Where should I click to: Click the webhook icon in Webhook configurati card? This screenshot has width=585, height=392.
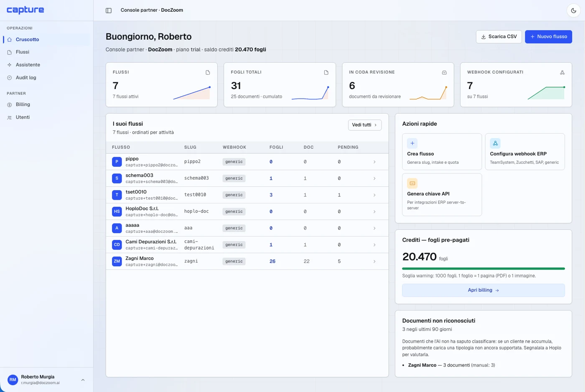pos(562,72)
